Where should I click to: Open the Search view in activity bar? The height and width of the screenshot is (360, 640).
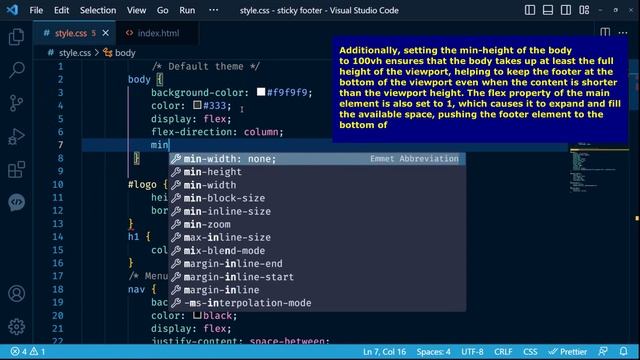tap(16, 70)
